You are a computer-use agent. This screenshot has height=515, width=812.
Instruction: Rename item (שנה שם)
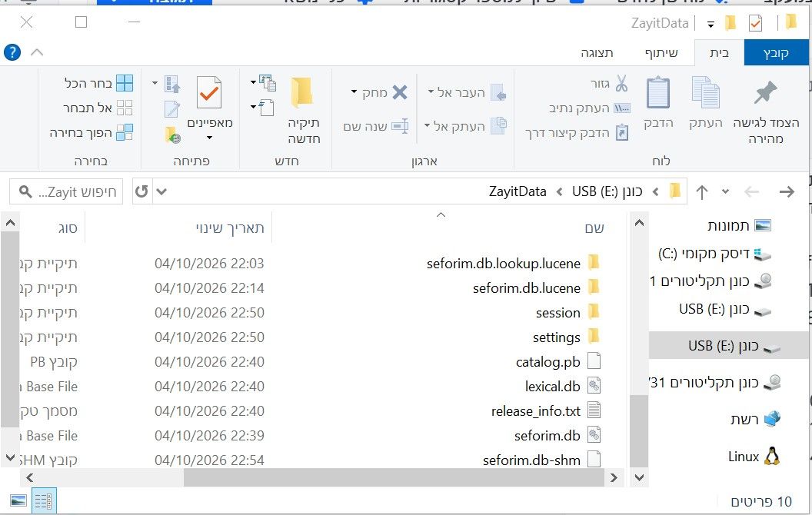click(x=375, y=126)
